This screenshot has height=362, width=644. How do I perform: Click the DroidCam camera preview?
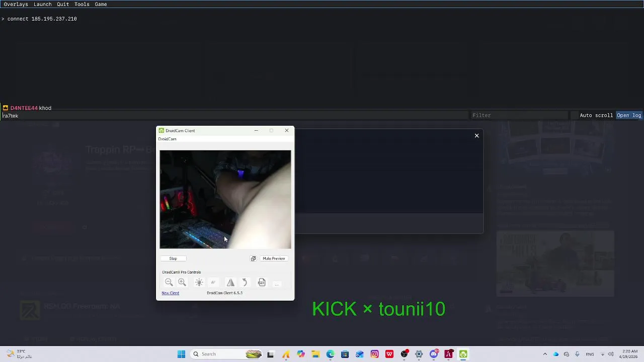(225, 199)
